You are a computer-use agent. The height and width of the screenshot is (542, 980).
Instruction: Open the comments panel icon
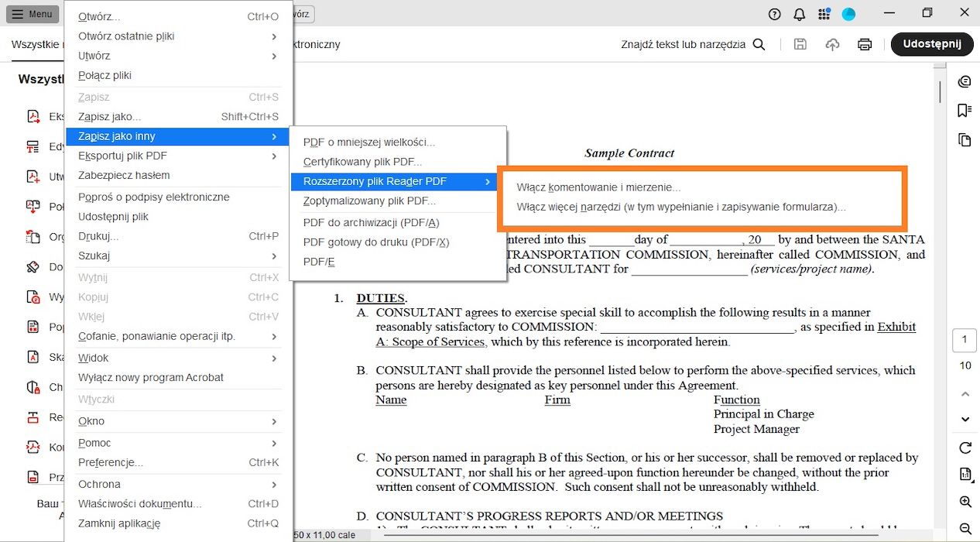coord(965,81)
